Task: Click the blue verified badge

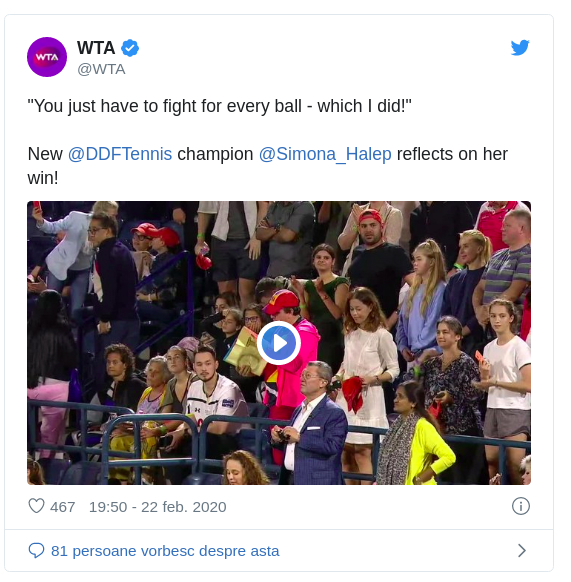Action: pyautogui.click(x=131, y=49)
